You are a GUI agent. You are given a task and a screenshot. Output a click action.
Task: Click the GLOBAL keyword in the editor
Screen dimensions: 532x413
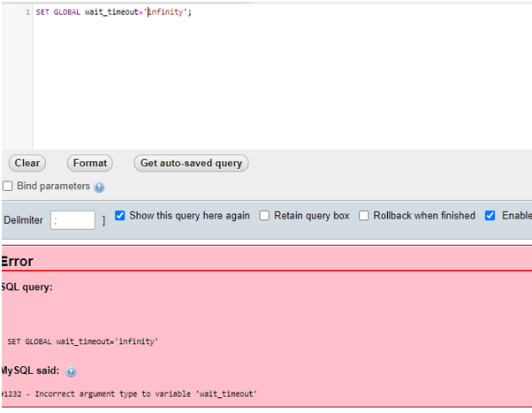67,12
